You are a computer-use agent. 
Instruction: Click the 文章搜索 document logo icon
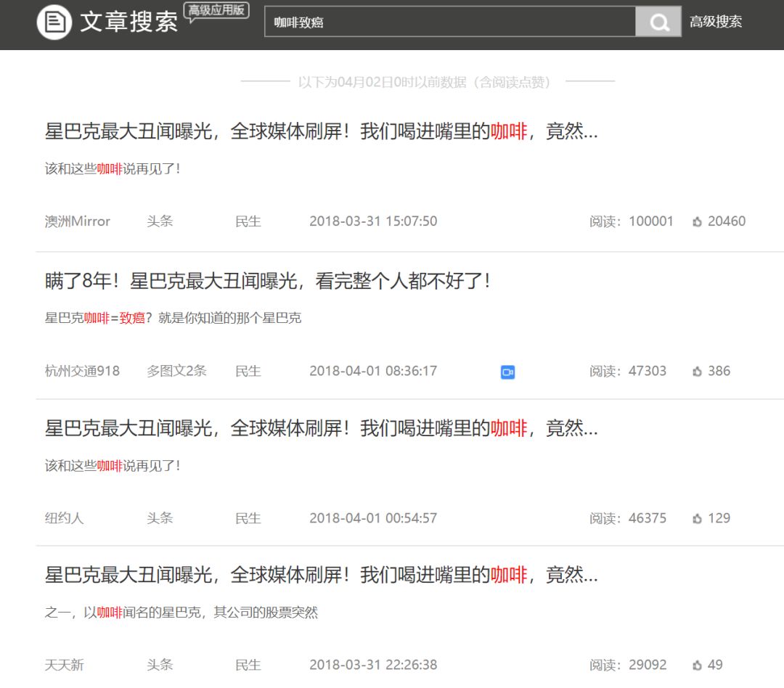point(54,22)
